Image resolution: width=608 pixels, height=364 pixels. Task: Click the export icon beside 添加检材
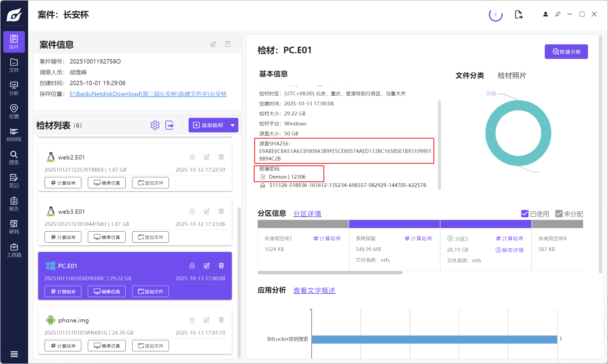click(x=169, y=125)
